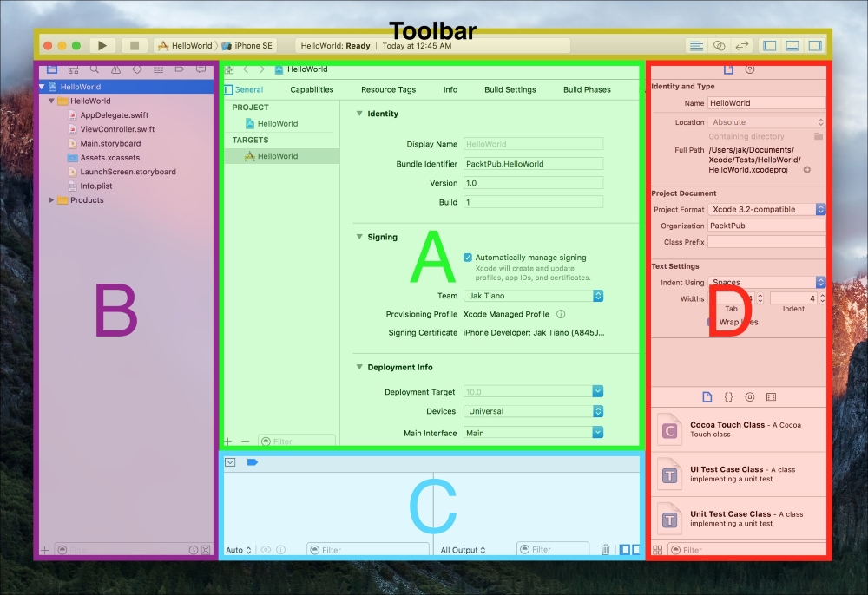Switch to the Build Phases tab

[x=587, y=89]
